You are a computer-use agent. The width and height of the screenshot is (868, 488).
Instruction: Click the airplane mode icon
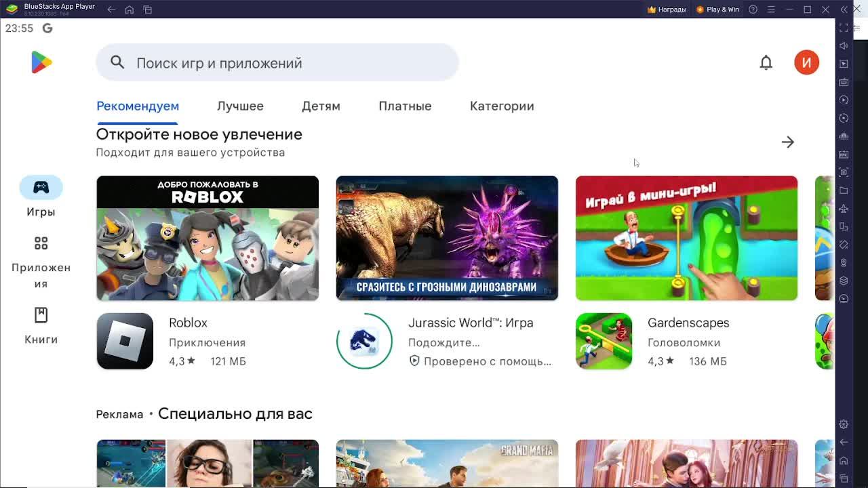click(844, 208)
